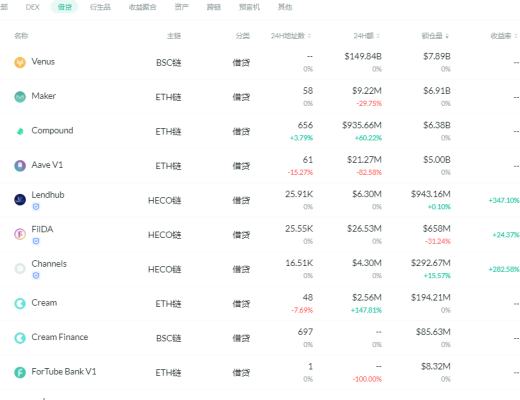Sort by 收益率 column arrow

point(516,36)
